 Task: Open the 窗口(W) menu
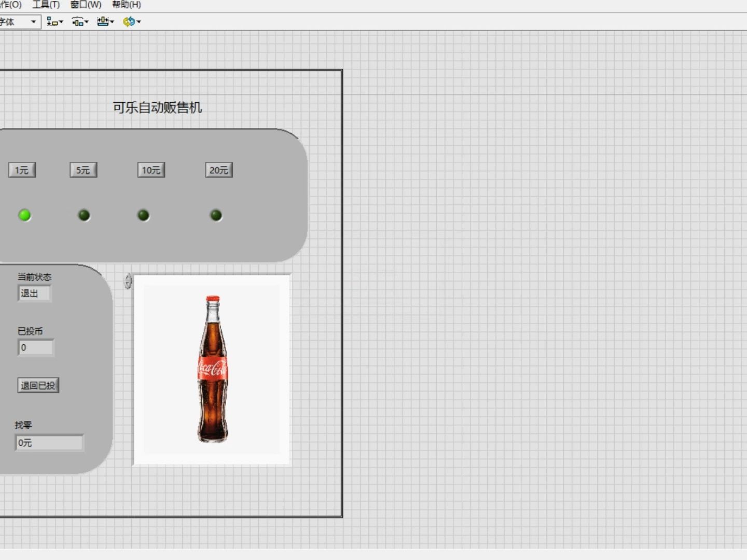coord(86,5)
